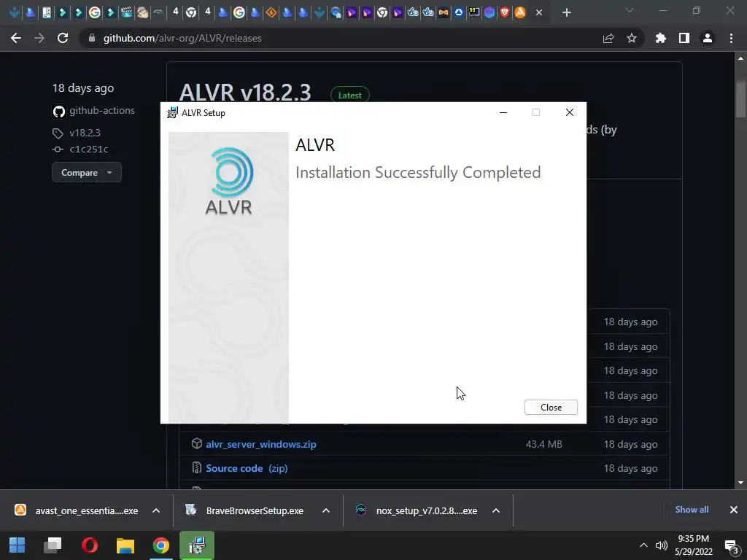Click the page vertical scrollbar thumb
The image size is (747, 560).
click(x=740, y=99)
